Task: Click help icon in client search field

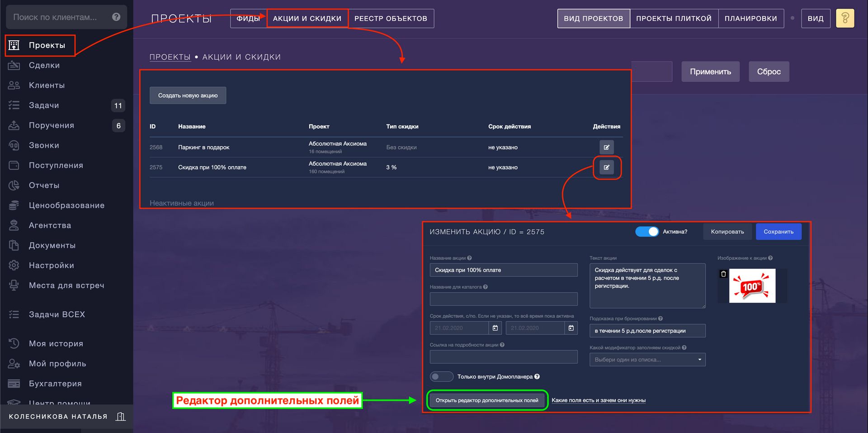Action: [x=116, y=17]
